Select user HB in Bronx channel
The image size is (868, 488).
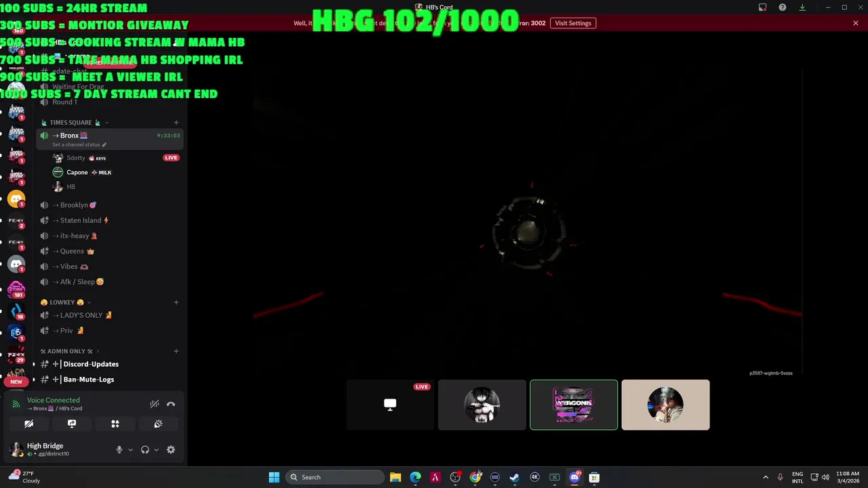[115, 186]
